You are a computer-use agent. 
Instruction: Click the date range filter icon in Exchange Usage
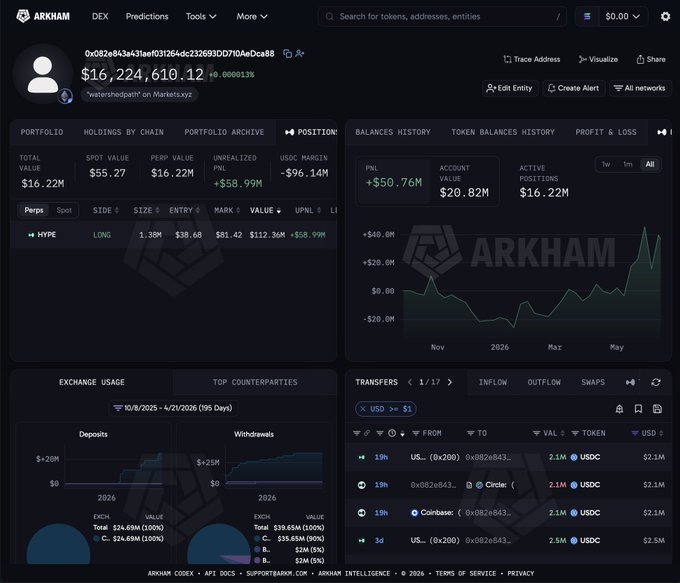point(118,408)
